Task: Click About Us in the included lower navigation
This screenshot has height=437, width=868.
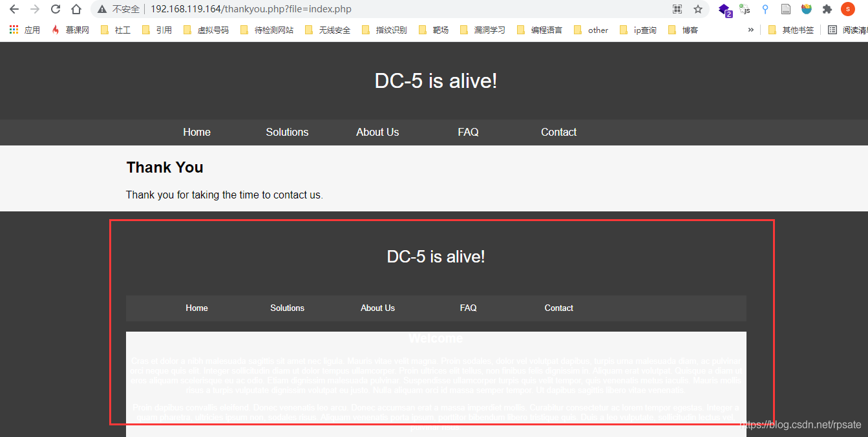Action: tap(377, 308)
